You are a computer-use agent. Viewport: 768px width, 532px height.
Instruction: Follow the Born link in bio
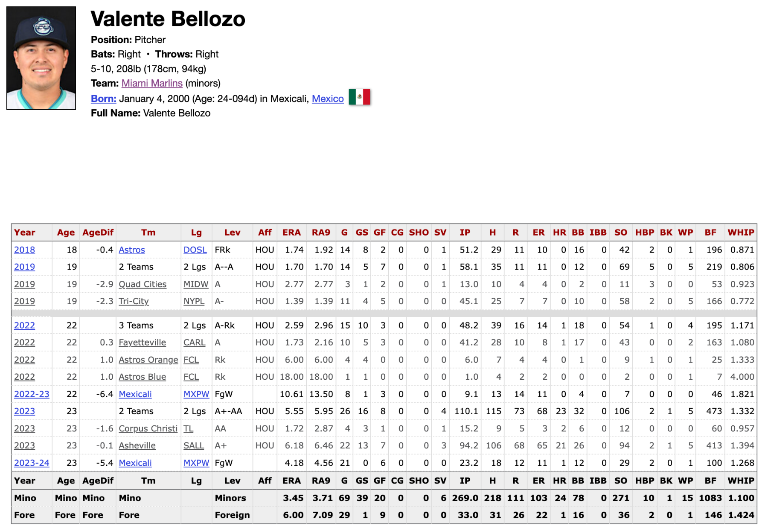[x=103, y=99]
